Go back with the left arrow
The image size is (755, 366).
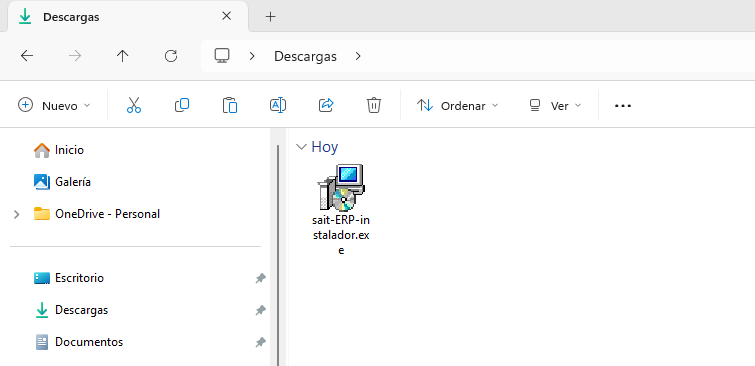point(27,56)
